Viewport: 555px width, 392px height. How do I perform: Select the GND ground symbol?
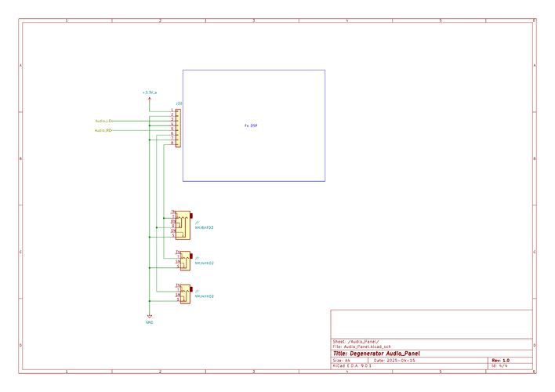[x=150, y=316]
